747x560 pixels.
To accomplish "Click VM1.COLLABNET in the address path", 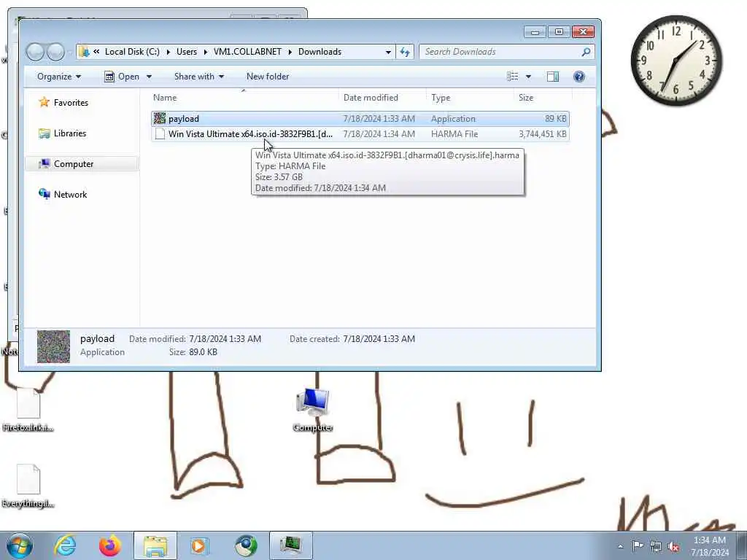I will pos(247,52).
